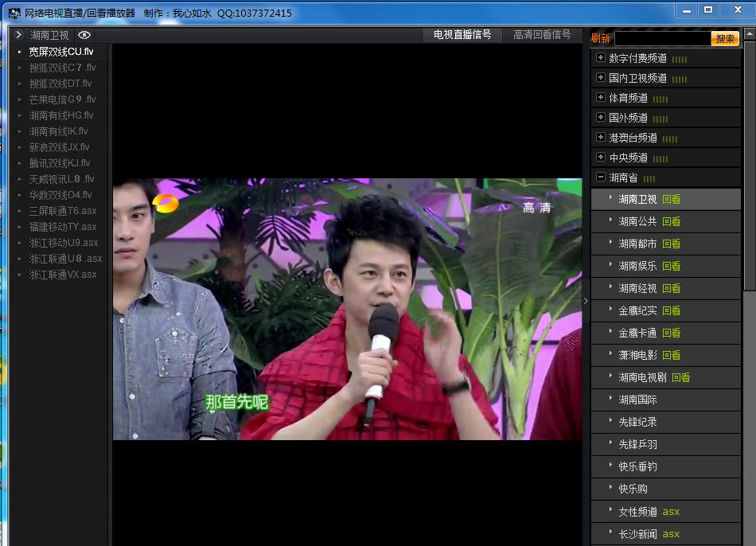The image size is (756, 546).
Task: Collapse the left source list with the chevron
Action: 19,35
